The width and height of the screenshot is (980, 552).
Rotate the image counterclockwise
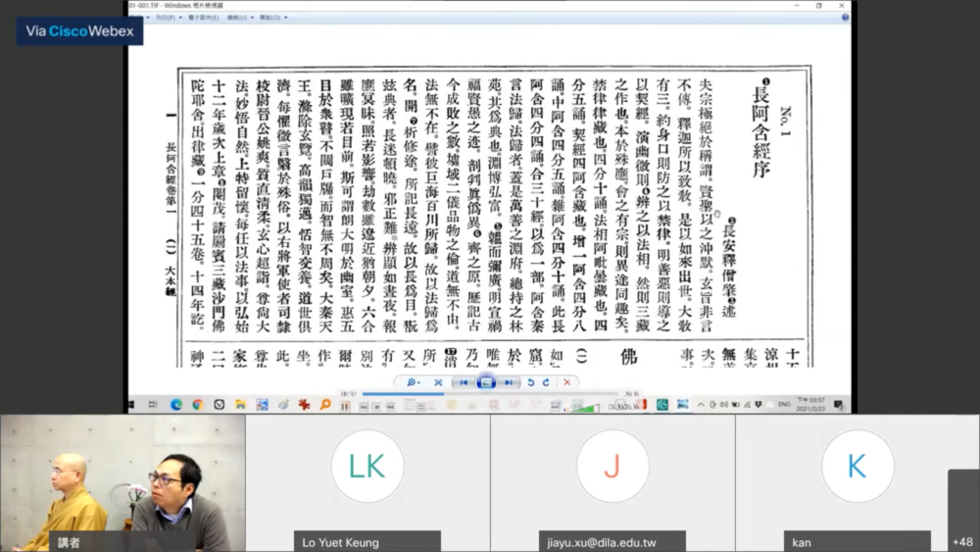(531, 382)
